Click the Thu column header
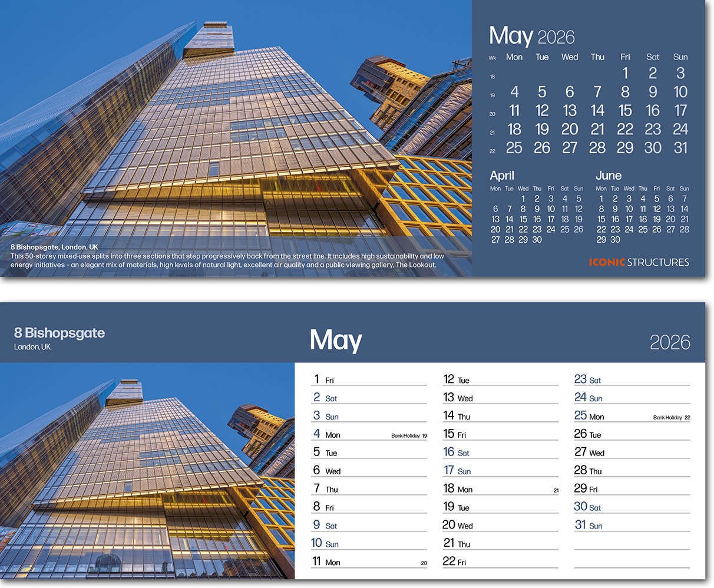Image resolution: width=714 pixels, height=588 pixels. (597, 57)
